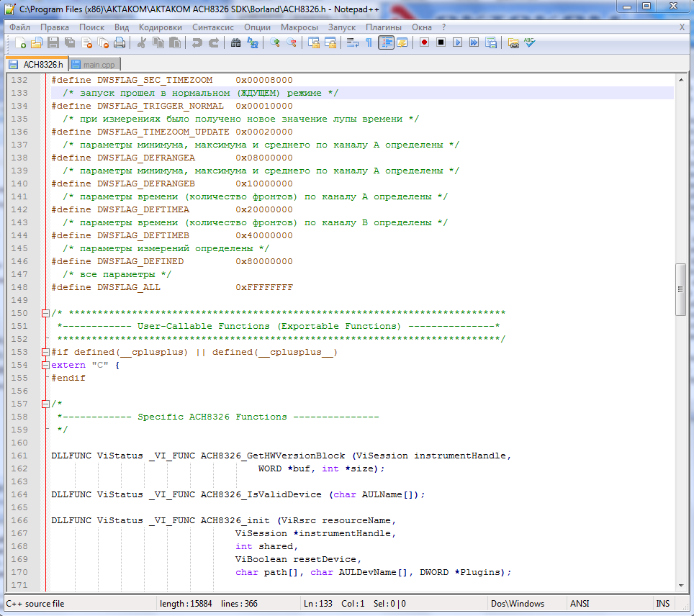This screenshot has width=694, height=616.
Task: Open the Синтаксис menu
Action: [212, 27]
